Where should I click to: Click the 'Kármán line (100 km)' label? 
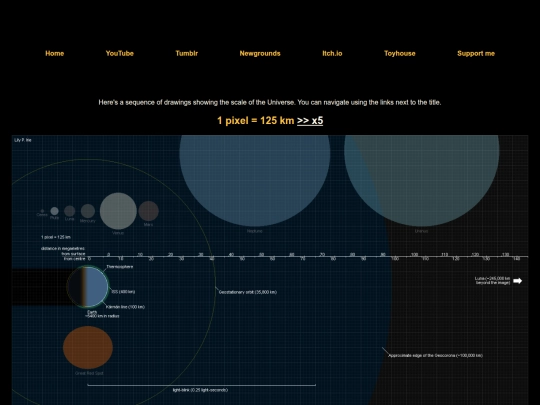point(125,307)
